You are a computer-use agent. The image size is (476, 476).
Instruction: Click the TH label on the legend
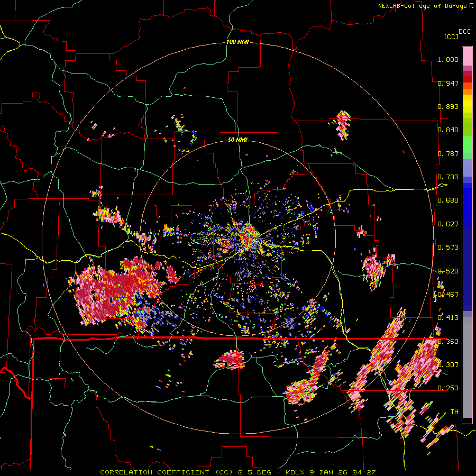tap(454, 412)
